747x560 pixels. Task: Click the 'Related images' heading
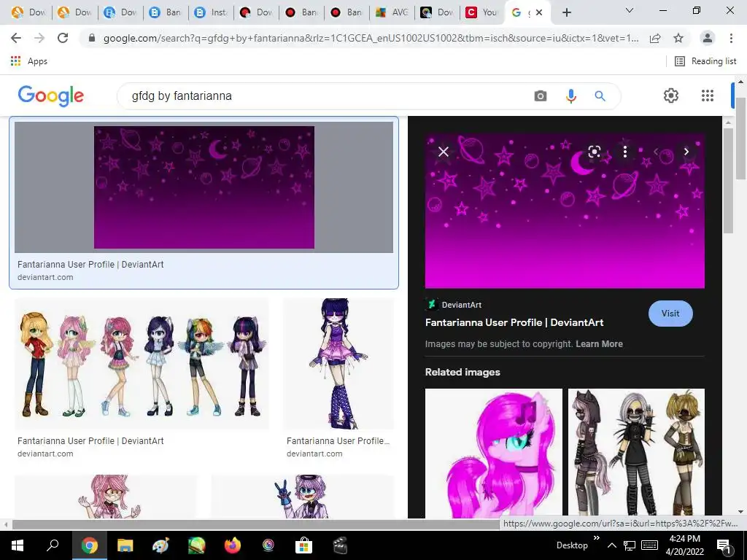coord(462,372)
